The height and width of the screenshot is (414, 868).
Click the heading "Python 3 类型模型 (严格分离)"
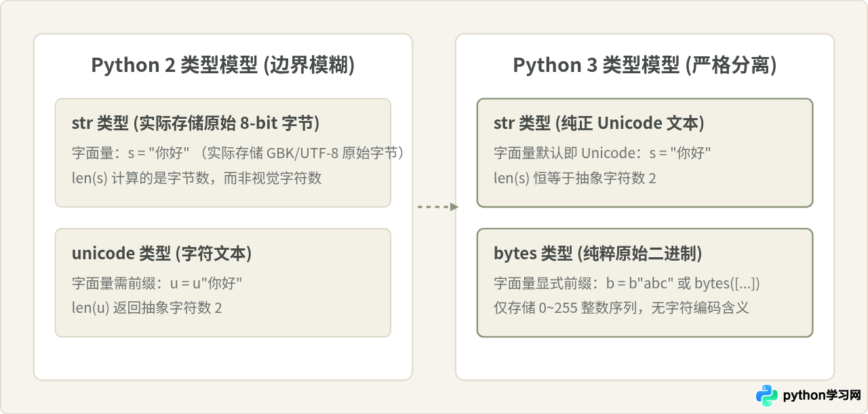tap(645, 65)
